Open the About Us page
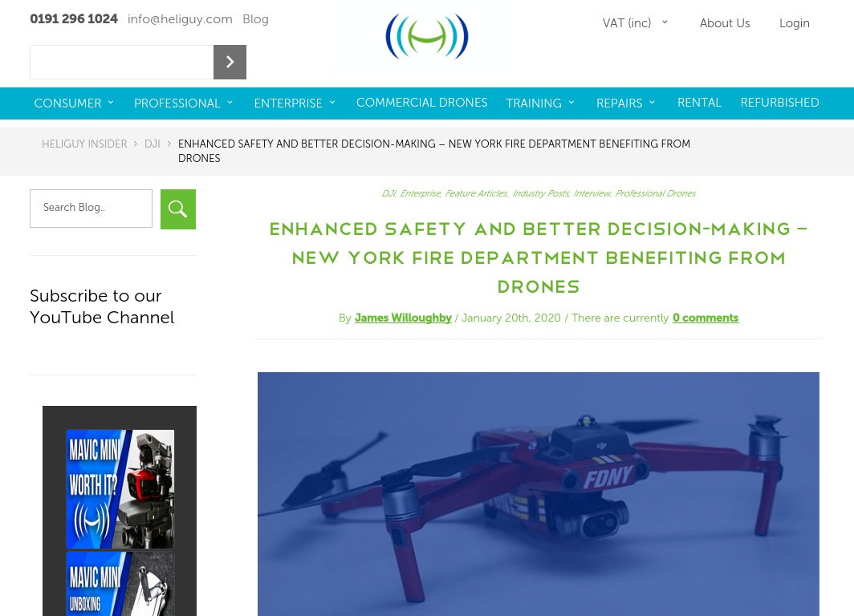Image resolution: width=854 pixels, height=616 pixels. (724, 22)
